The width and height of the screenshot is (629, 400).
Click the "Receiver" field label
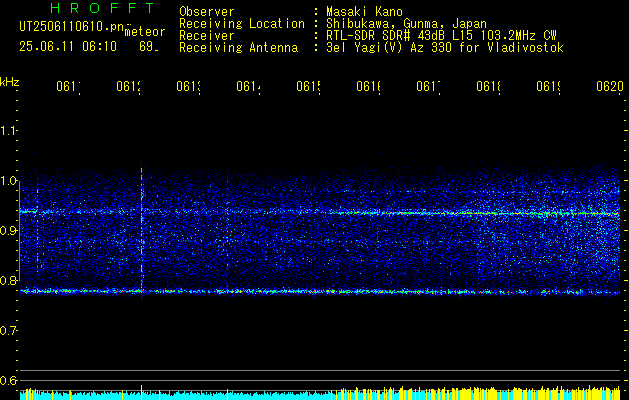[x=207, y=36]
